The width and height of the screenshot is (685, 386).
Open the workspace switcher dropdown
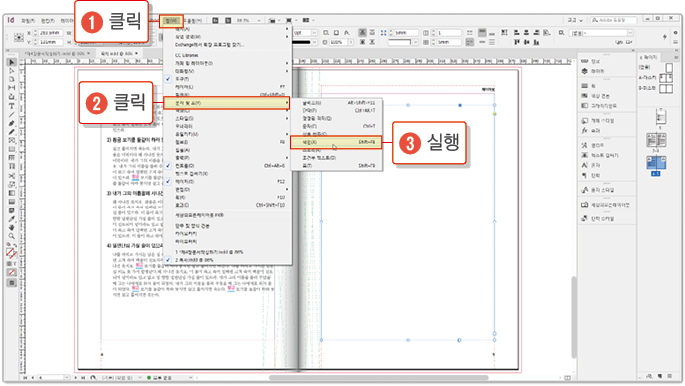(x=575, y=21)
